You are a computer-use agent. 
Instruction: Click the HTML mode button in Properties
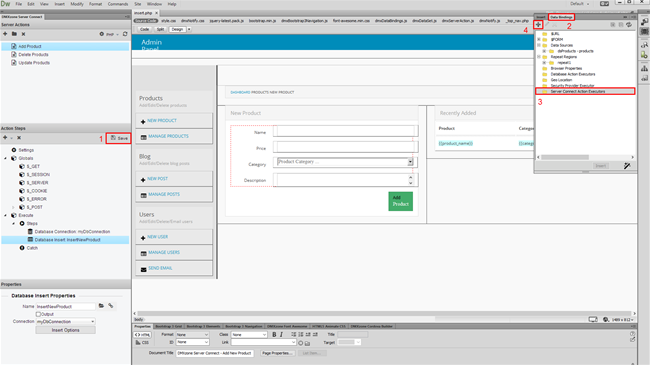tap(142, 335)
